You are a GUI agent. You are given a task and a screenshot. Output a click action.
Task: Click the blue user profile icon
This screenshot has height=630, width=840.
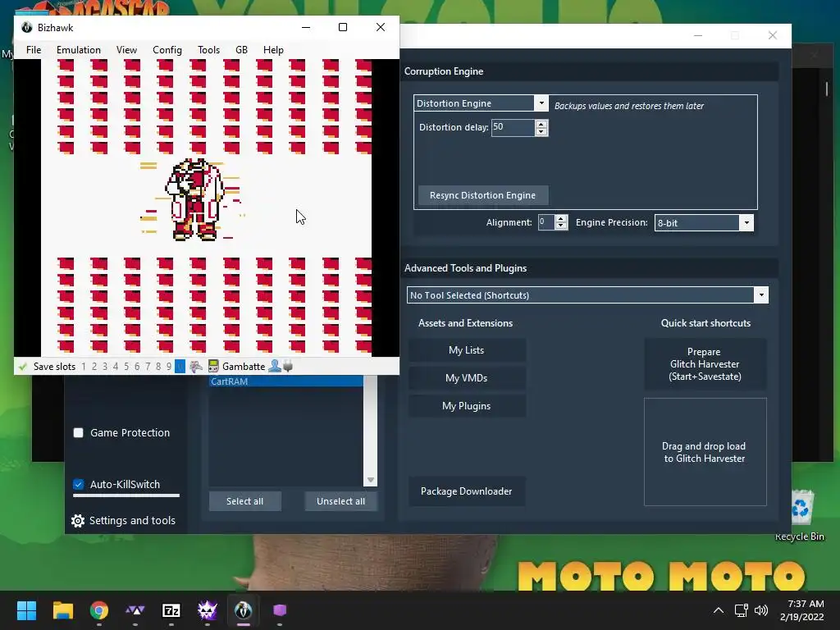275,366
